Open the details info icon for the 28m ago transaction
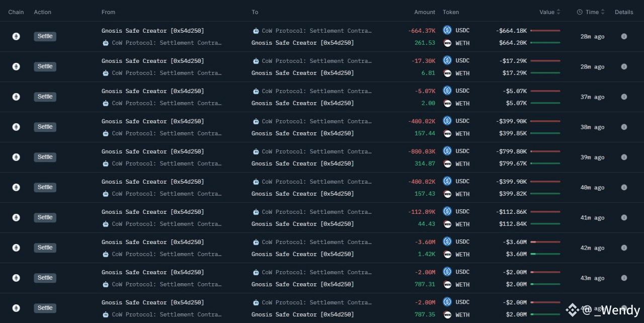 tap(624, 36)
